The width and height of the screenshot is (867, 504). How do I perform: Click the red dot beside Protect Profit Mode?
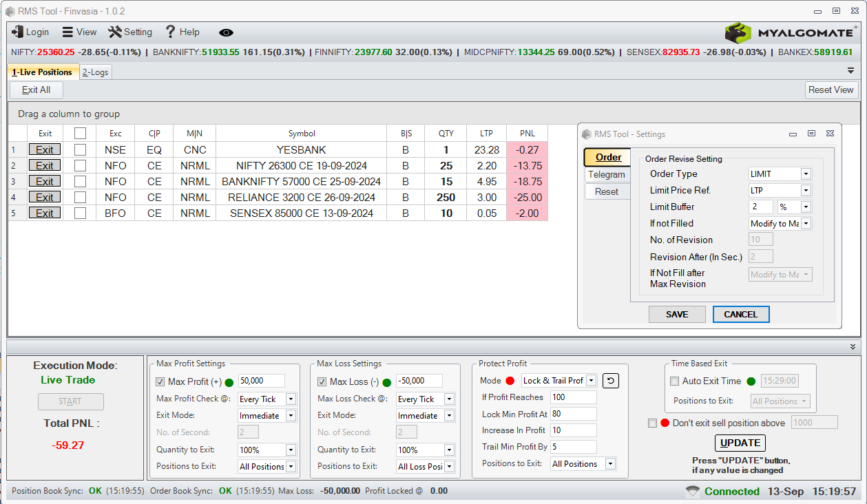pyautogui.click(x=510, y=381)
